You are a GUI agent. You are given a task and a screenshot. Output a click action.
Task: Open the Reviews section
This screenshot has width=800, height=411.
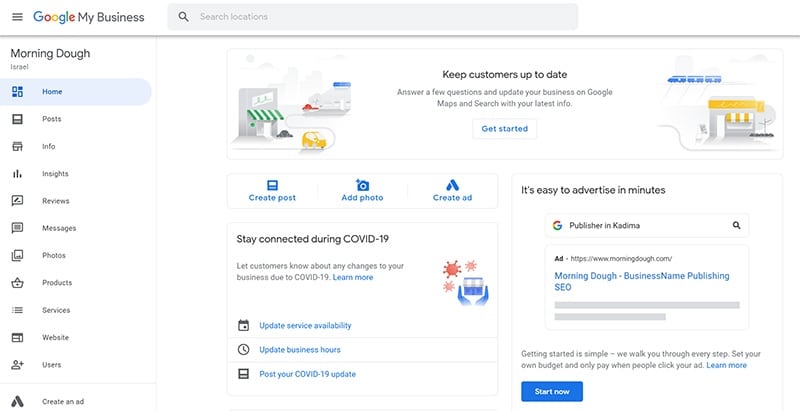coord(56,201)
